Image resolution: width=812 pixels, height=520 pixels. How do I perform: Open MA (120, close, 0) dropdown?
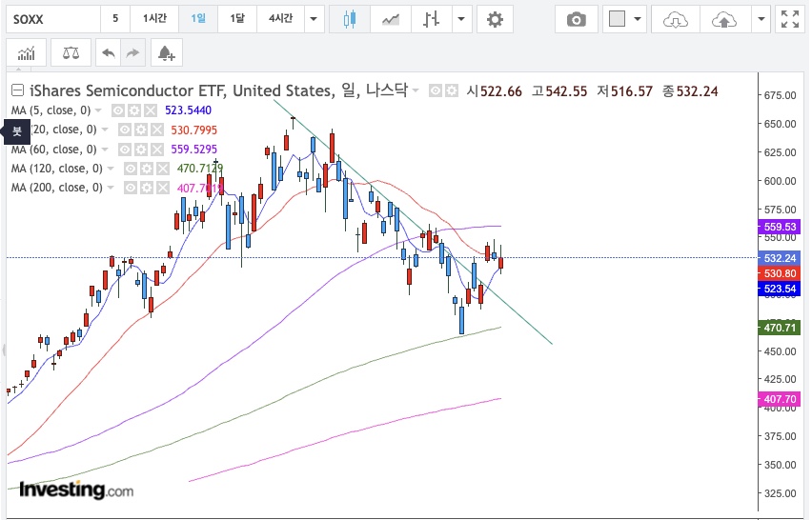(x=111, y=169)
